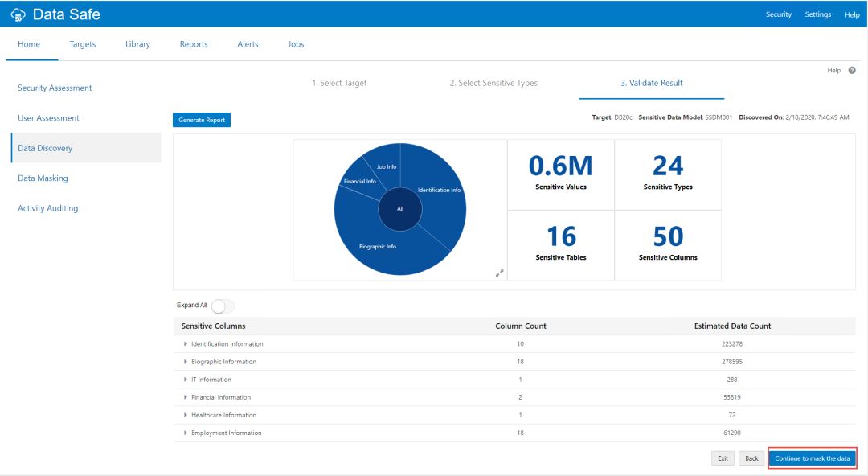Expand the Financial Information row
The width and height of the screenshot is (868, 476).
(x=186, y=397)
